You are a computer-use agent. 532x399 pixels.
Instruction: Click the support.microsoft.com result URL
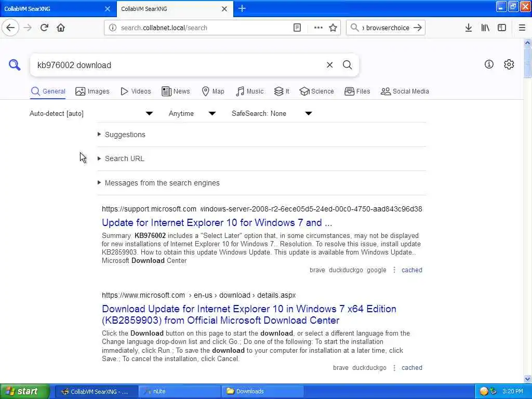click(262, 209)
